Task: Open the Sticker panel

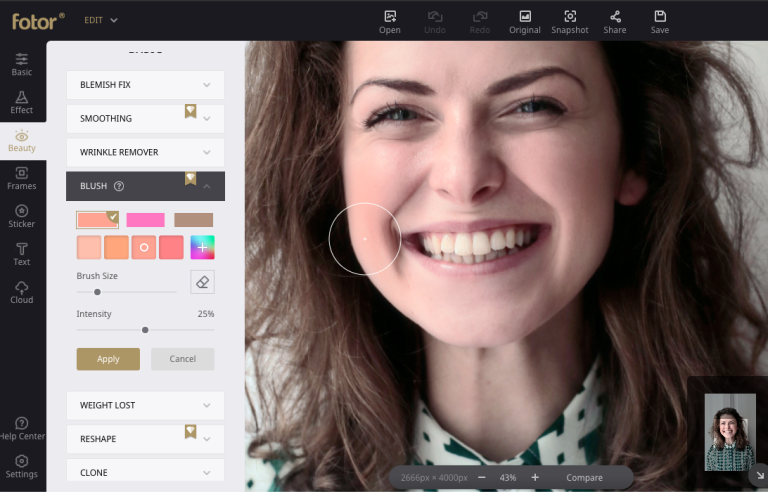Action: [x=22, y=216]
